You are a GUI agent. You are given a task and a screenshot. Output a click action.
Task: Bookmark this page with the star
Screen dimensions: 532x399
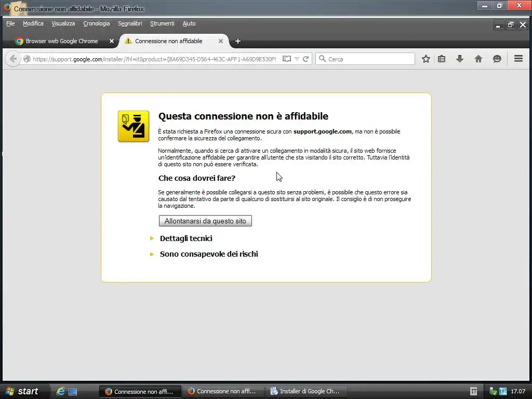click(426, 59)
